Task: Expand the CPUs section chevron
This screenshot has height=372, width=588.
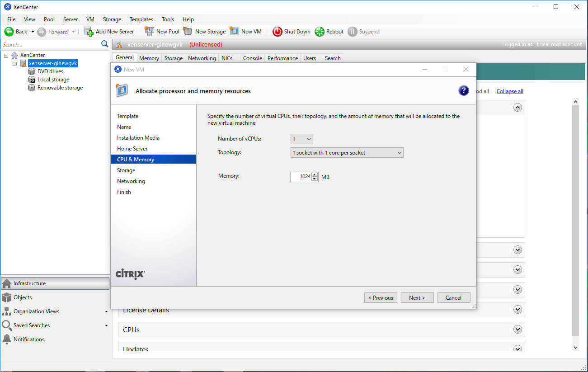Action: [518, 330]
